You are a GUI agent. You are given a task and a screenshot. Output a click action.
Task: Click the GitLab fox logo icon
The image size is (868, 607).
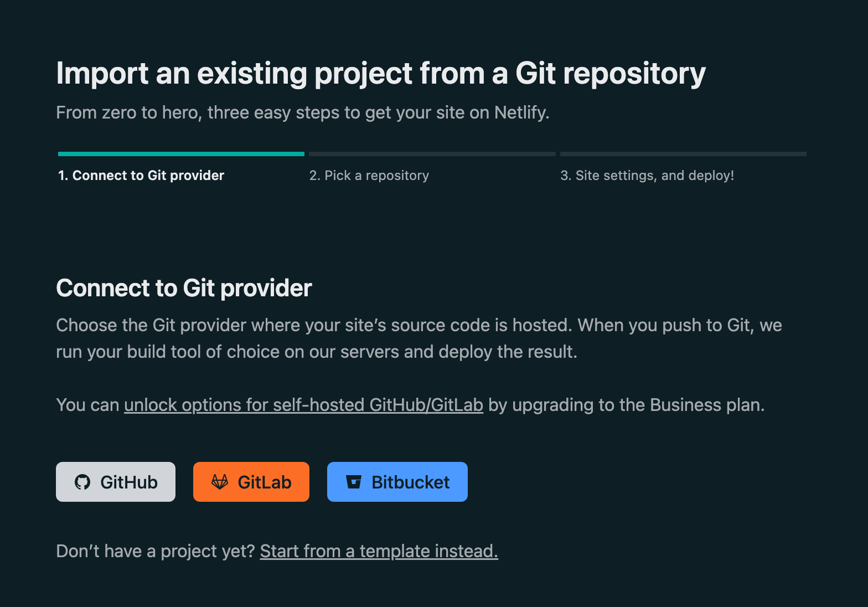point(220,482)
